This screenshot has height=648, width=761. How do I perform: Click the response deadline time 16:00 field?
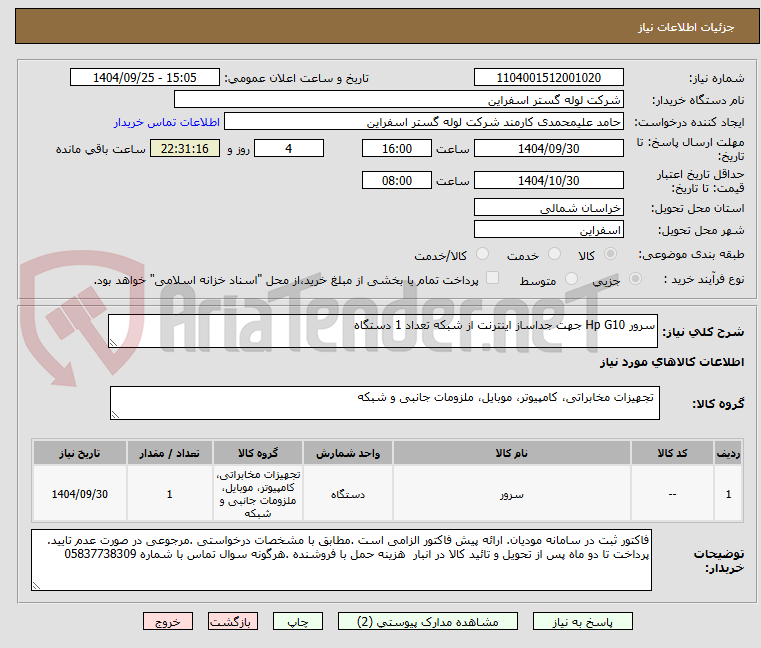397,149
